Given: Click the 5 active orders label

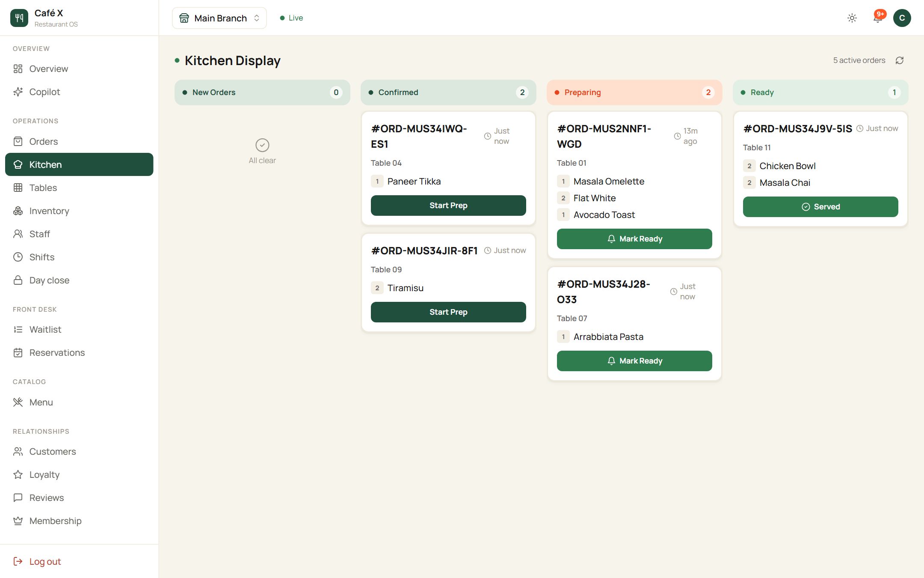Looking at the screenshot, I should pyautogui.click(x=859, y=60).
